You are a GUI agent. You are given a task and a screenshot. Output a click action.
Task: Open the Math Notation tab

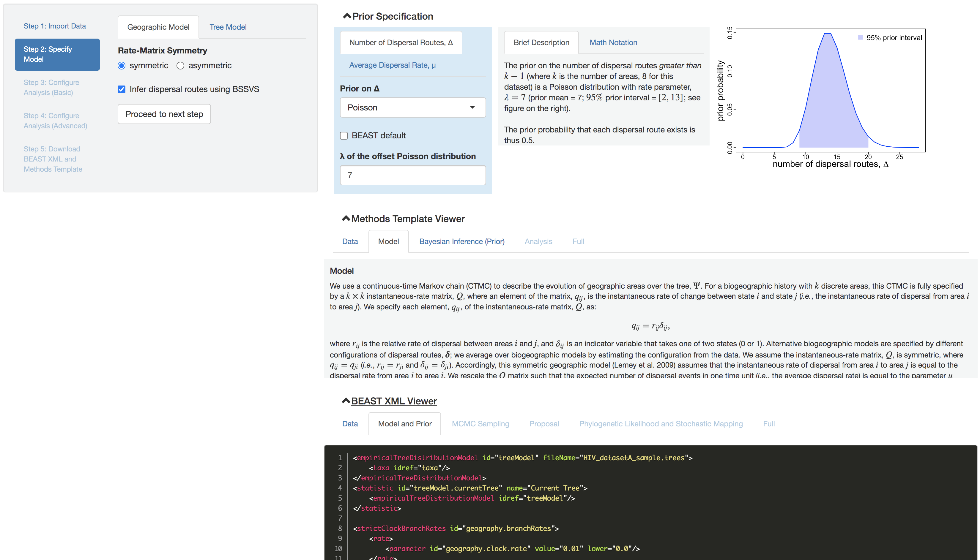613,42
